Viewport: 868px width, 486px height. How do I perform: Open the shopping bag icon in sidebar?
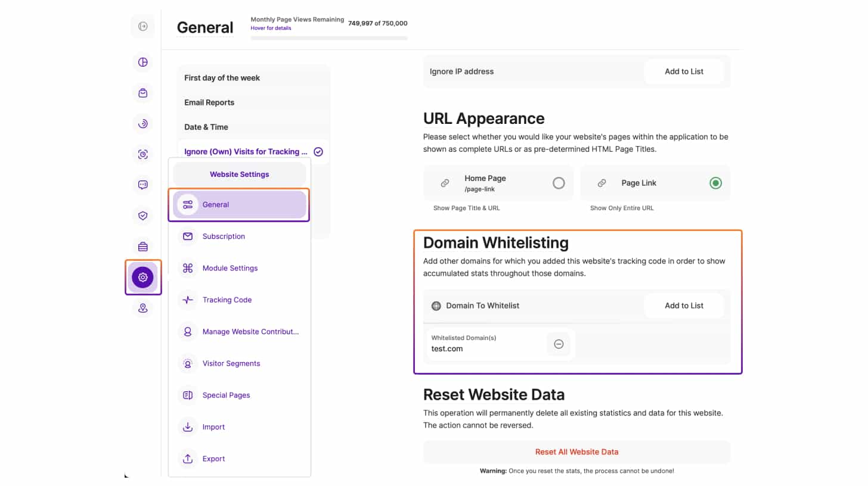[x=142, y=93]
